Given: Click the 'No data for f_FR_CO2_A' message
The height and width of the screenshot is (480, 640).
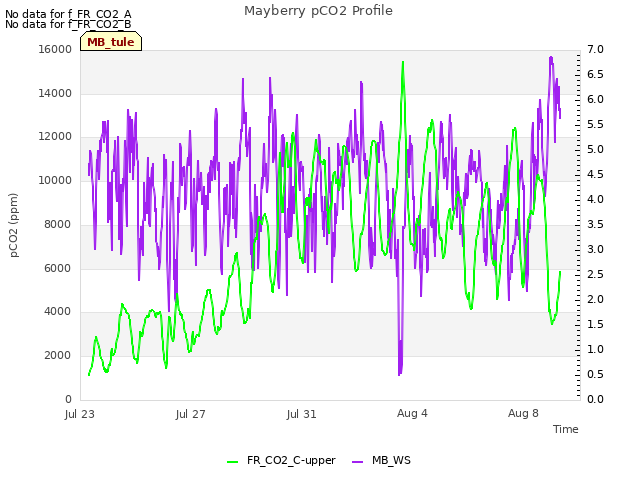Looking at the screenshot, I should [x=68, y=14].
